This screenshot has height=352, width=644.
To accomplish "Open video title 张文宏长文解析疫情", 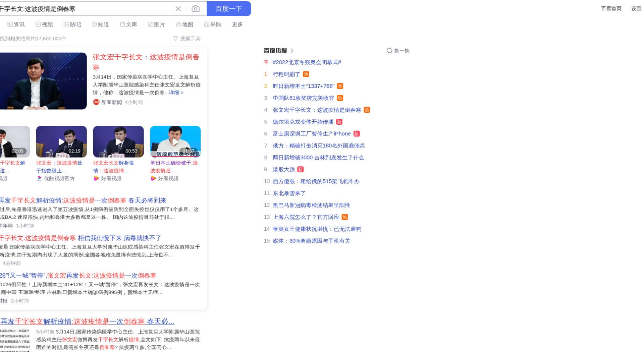I will [x=114, y=167].
